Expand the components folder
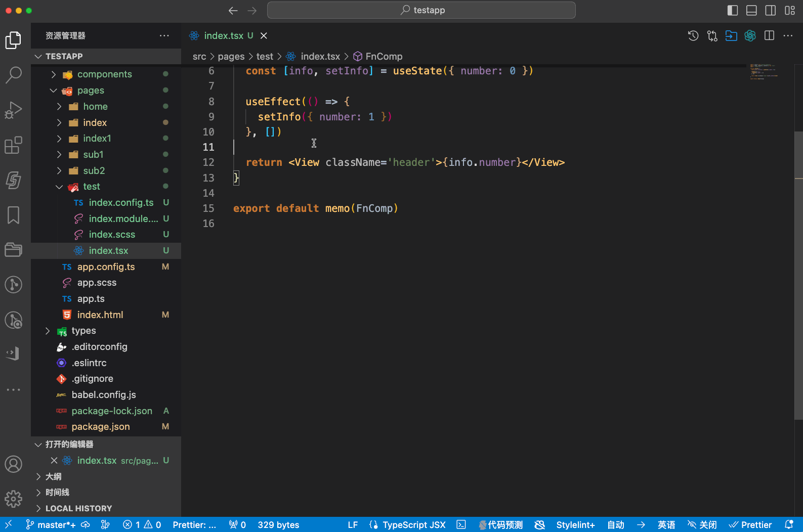 point(106,74)
